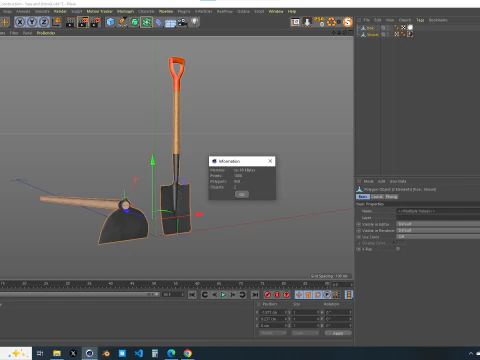Add a camera object
The height and width of the screenshot is (360, 480).
coord(182,22)
